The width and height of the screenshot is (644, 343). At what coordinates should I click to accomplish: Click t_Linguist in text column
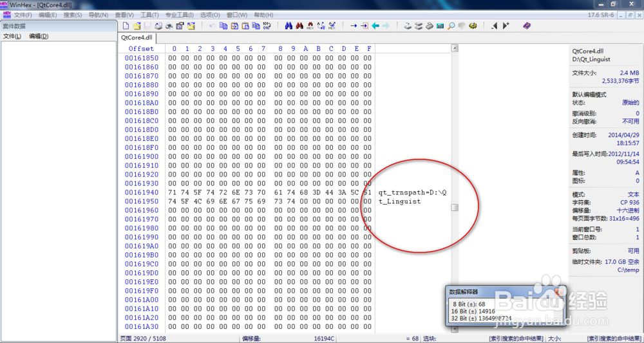[x=399, y=201]
